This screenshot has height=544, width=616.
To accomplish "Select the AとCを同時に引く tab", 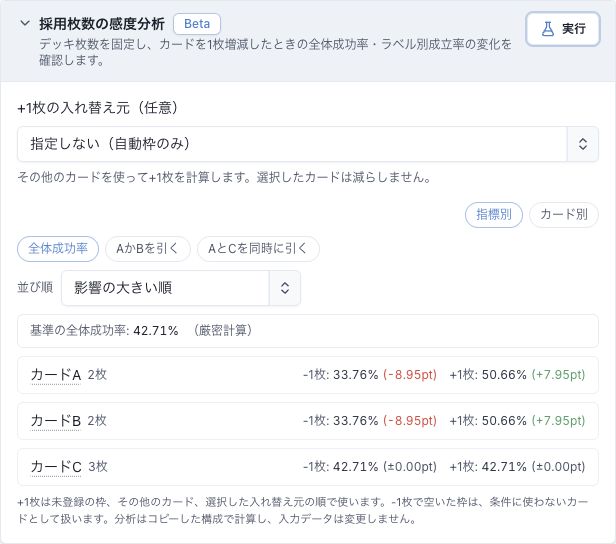I will pyautogui.click(x=258, y=249).
